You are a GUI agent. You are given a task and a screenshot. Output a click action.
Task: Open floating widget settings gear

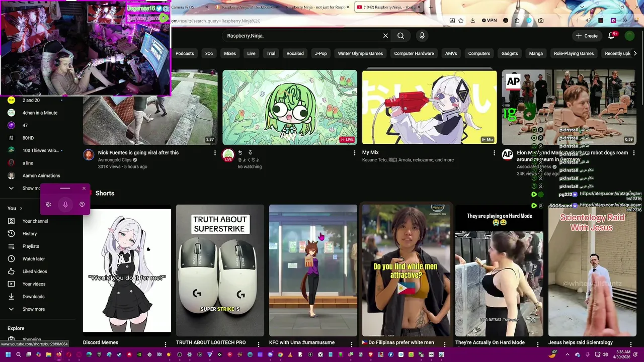pos(48,205)
